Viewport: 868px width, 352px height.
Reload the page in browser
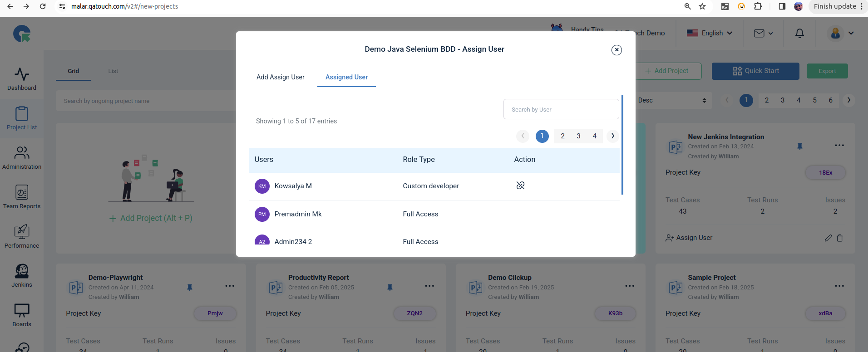click(x=43, y=6)
